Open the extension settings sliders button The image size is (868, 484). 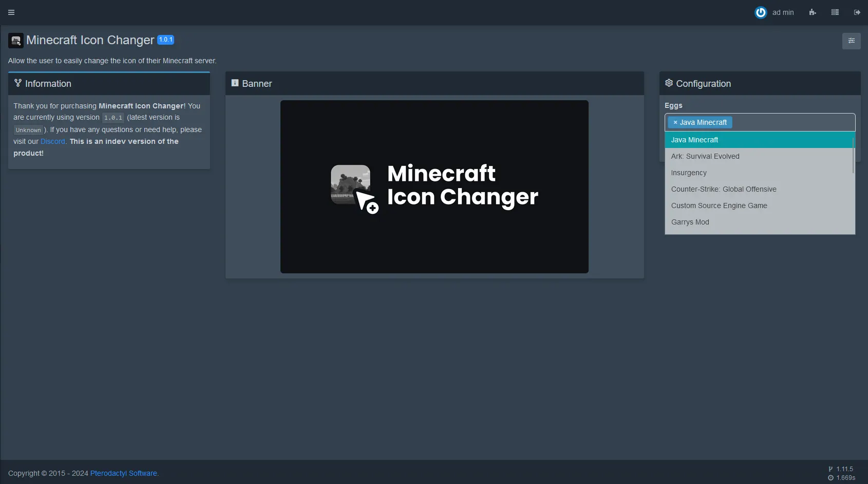pos(851,41)
